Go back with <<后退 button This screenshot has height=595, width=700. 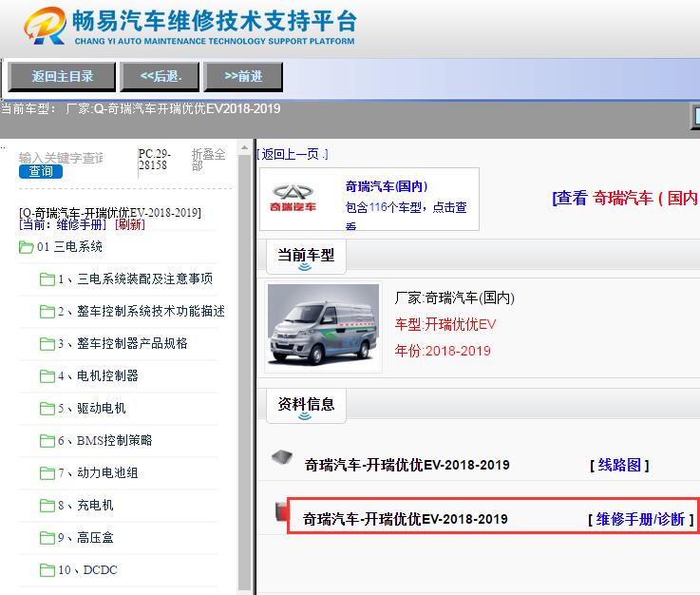(x=161, y=77)
